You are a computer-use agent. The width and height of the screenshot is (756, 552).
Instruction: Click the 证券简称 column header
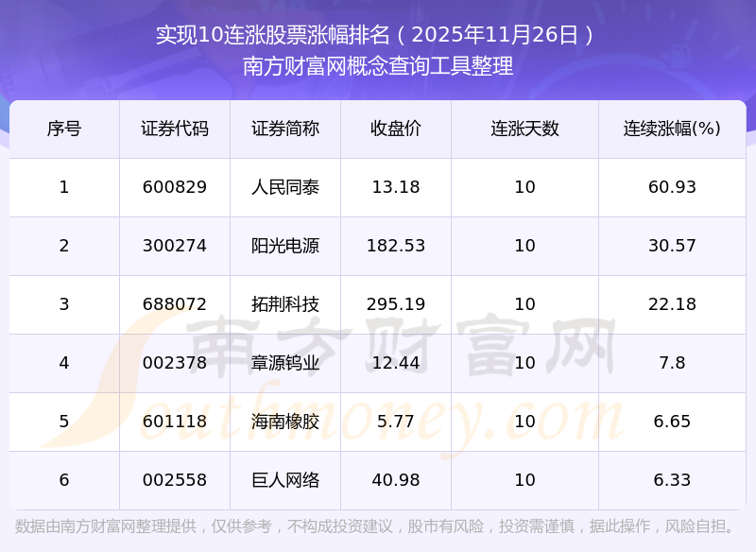285,129
